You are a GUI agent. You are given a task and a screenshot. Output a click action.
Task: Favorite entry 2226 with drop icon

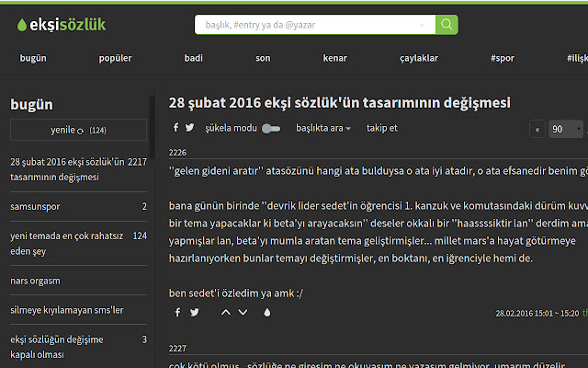coord(267,312)
